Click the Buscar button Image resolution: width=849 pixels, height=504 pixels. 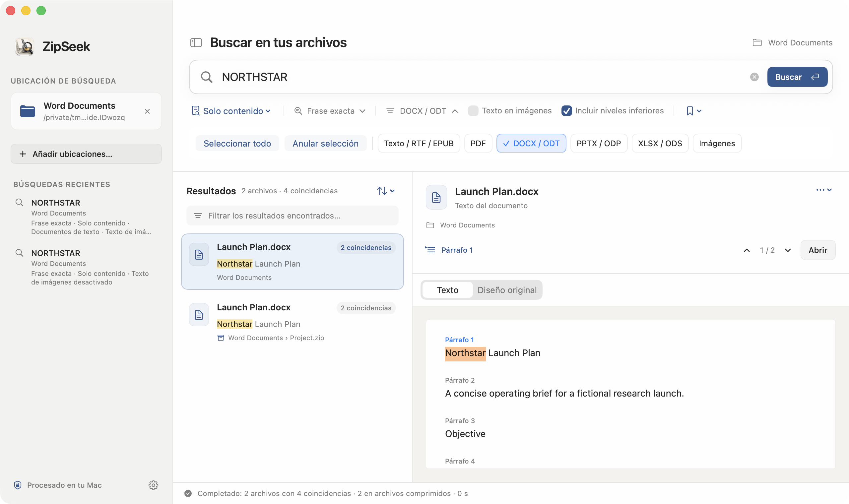797,77
